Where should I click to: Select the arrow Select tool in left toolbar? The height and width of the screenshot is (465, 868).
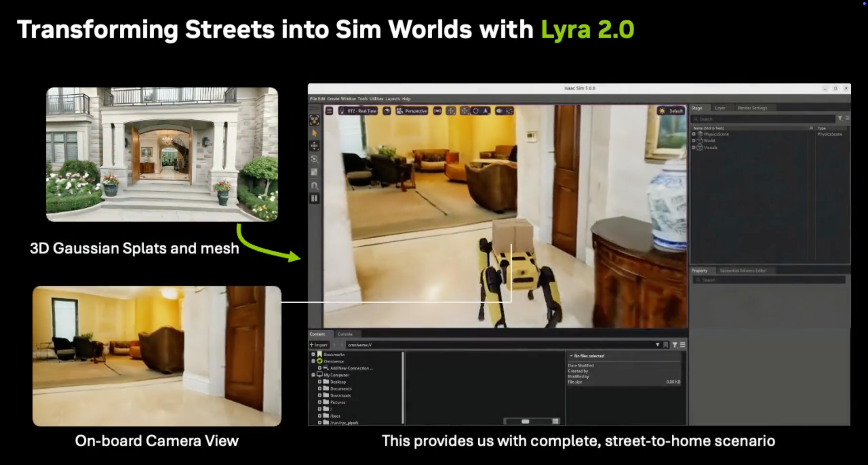coord(315,133)
